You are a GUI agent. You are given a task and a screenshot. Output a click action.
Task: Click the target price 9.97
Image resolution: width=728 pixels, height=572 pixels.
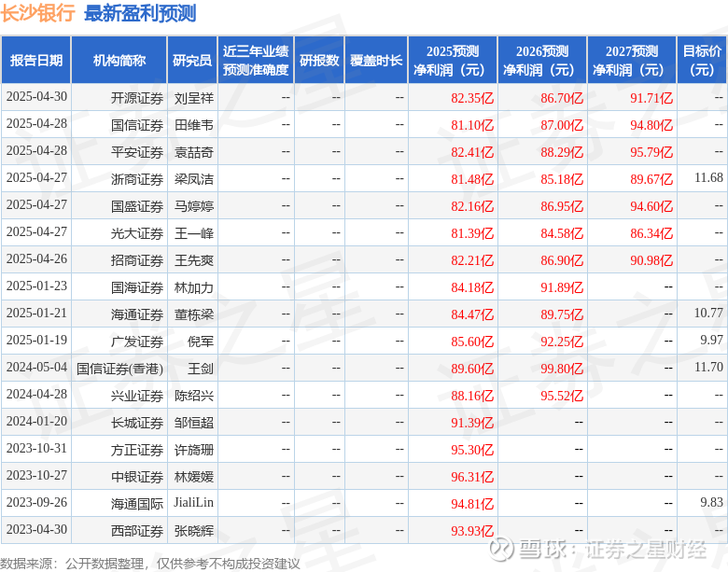(712, 340)
